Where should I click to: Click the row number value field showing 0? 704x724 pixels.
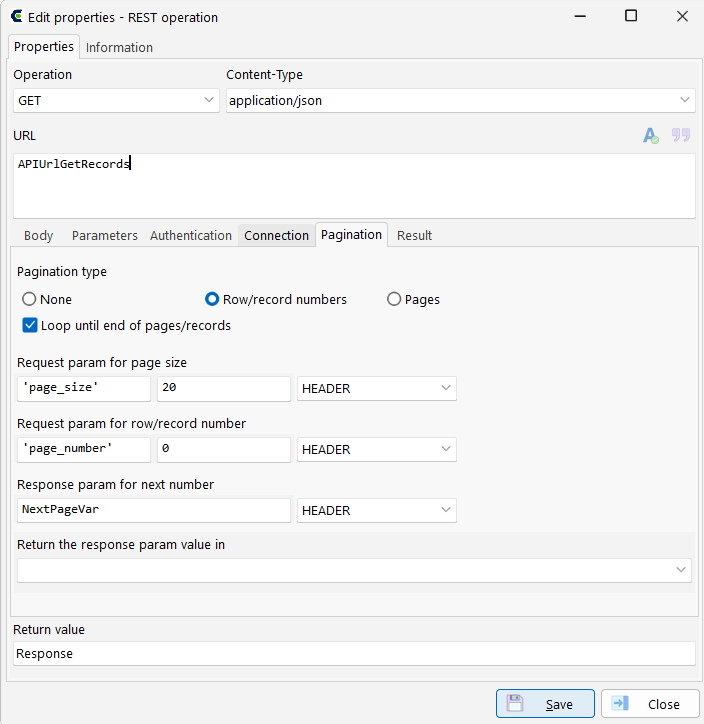point(224,449)
